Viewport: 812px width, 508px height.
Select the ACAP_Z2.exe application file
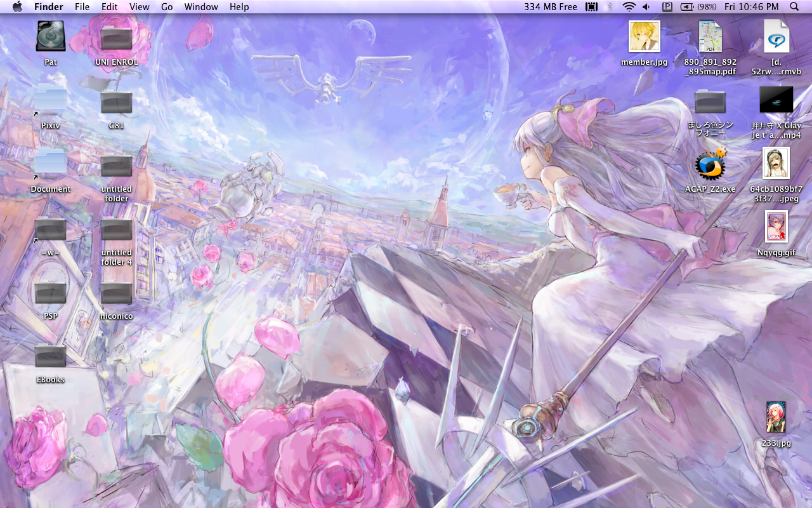pos(710,164)
